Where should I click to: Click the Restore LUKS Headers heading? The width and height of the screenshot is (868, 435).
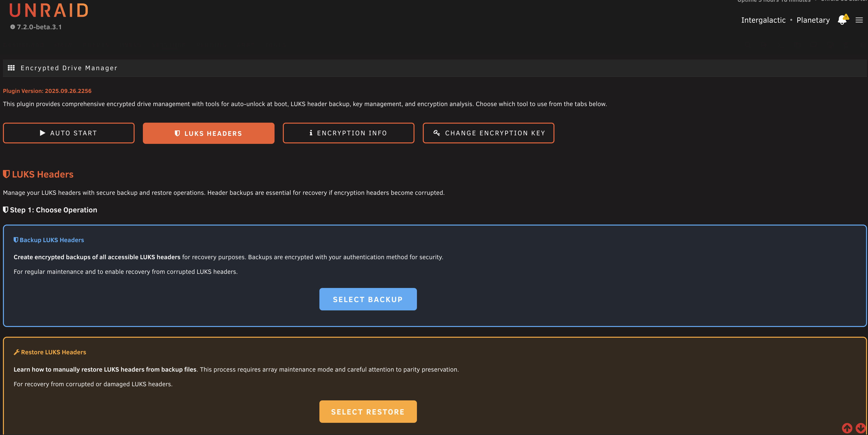(54, 352)
